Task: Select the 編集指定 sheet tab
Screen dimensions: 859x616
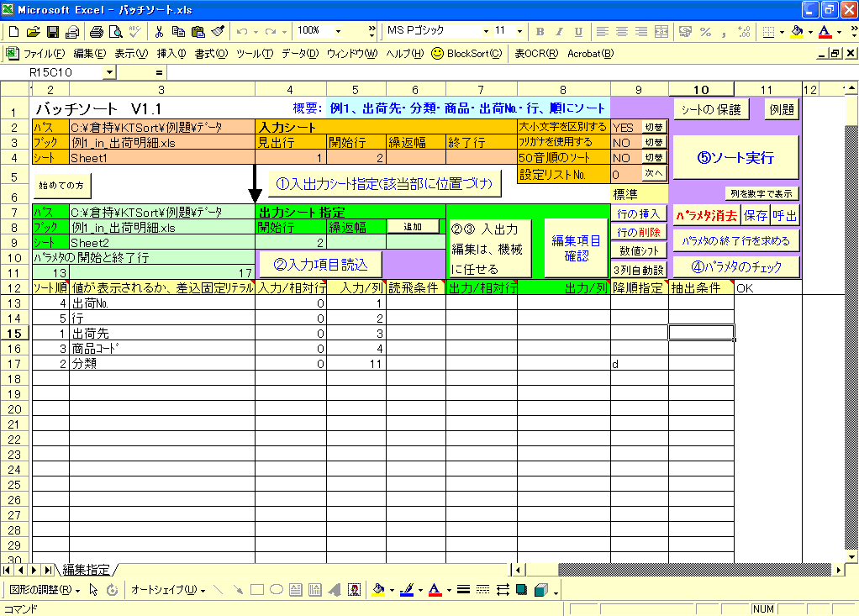Action: click(x=87, y=570)
